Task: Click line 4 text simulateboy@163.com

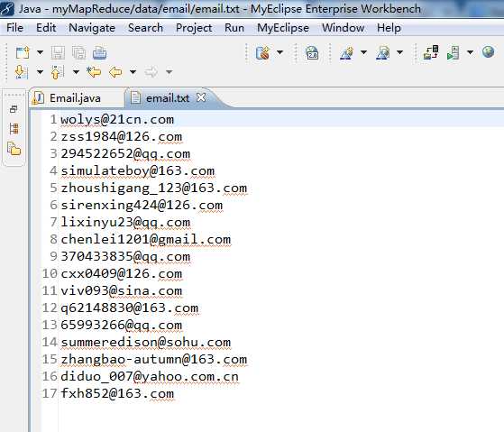Action: click(x=138, y=171)
